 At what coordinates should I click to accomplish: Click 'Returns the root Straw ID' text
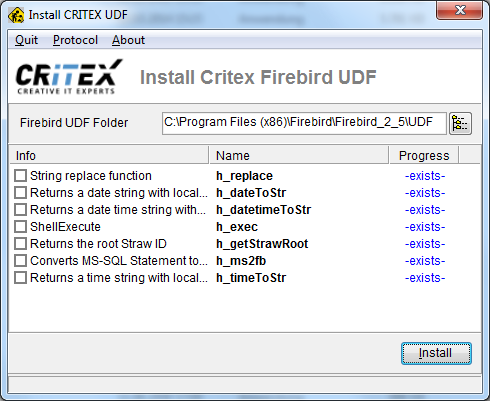(98, 244)
